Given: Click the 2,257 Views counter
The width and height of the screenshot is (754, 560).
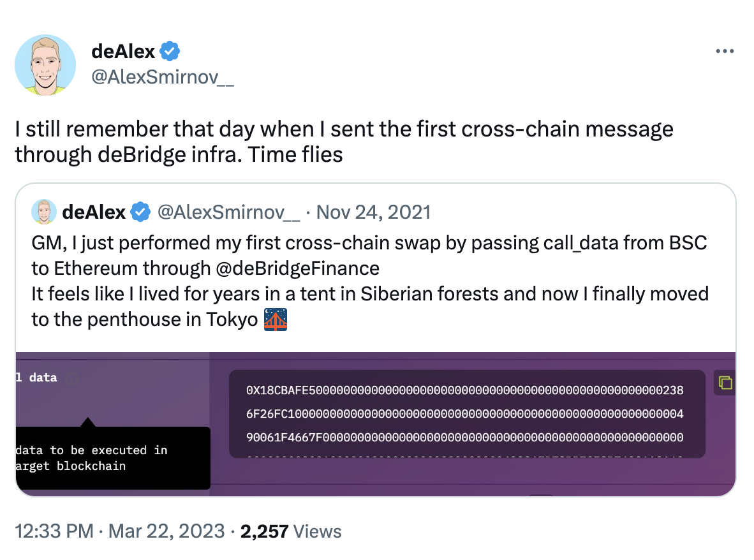Looking at the screenshot, I should point(291,531).
